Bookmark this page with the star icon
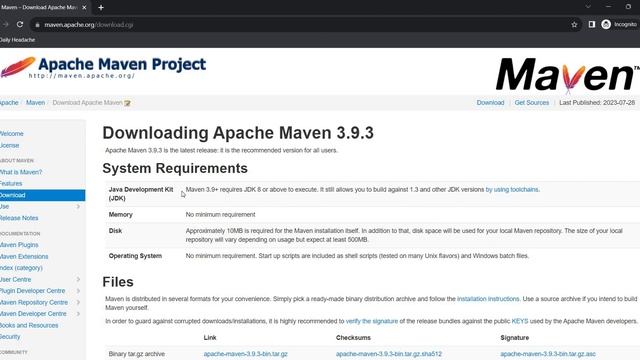Image resolution: width=640 pixels, height=360 pixels. tap(574, 24)
